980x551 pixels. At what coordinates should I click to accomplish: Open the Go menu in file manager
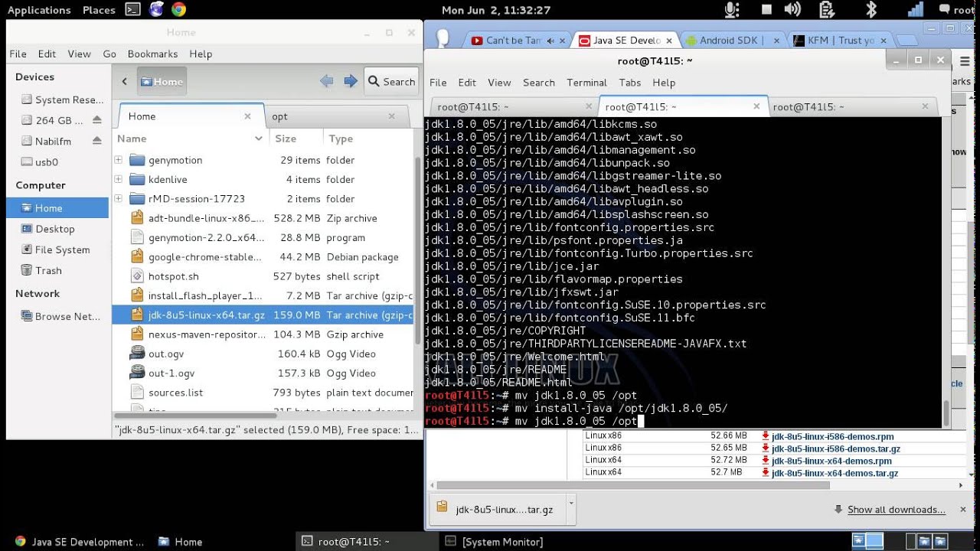pos(109,54)
